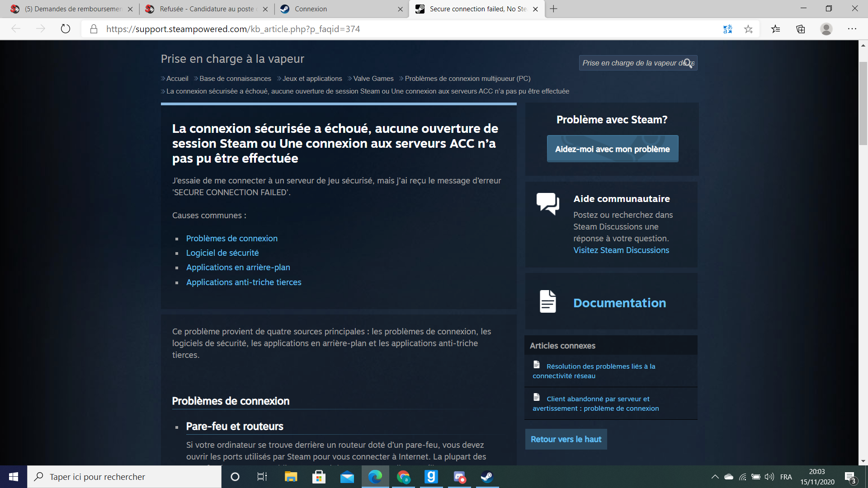Viewport: 868px width, 488px height.
Task: Close the Connexion tab
Action: 400,9
